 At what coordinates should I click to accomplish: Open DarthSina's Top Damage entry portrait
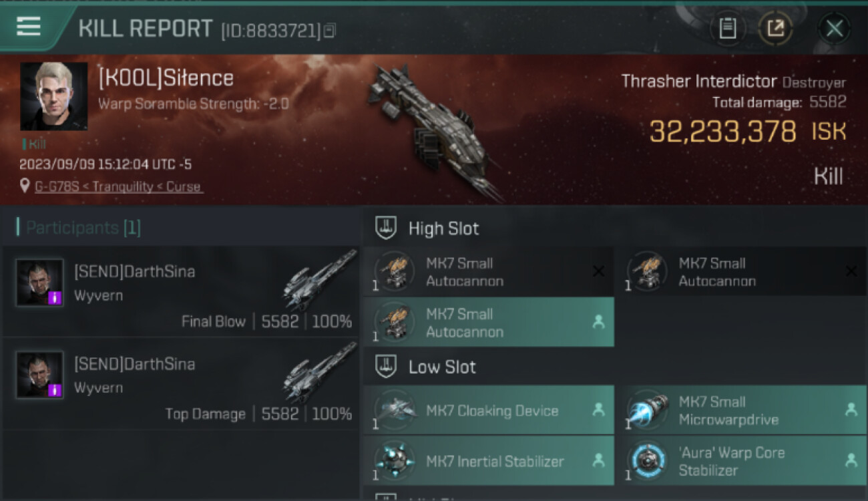coord(40,375)
